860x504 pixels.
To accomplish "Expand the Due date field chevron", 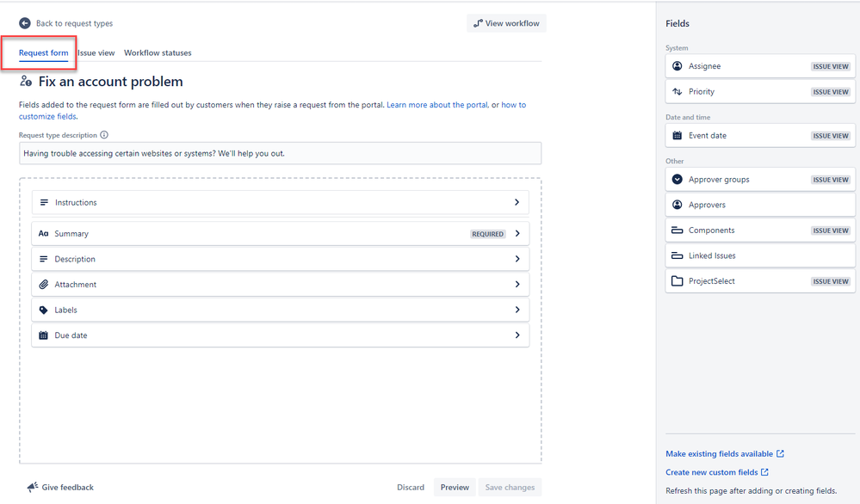I will click(x=517, y=335).
